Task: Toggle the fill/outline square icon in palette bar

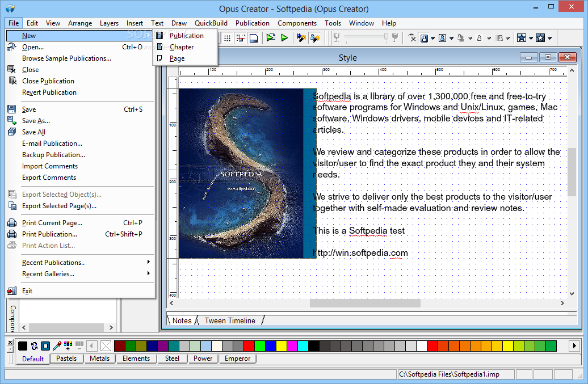Action: pyautogui.click(x=45, y=346)
